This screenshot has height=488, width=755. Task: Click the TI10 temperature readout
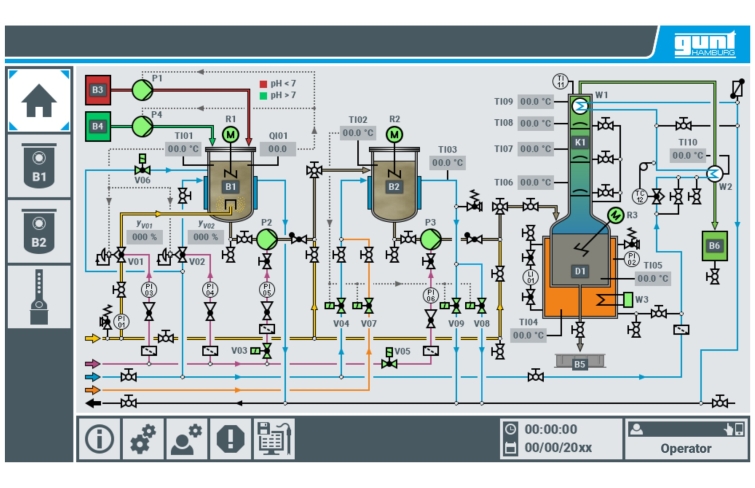[688, 155]
